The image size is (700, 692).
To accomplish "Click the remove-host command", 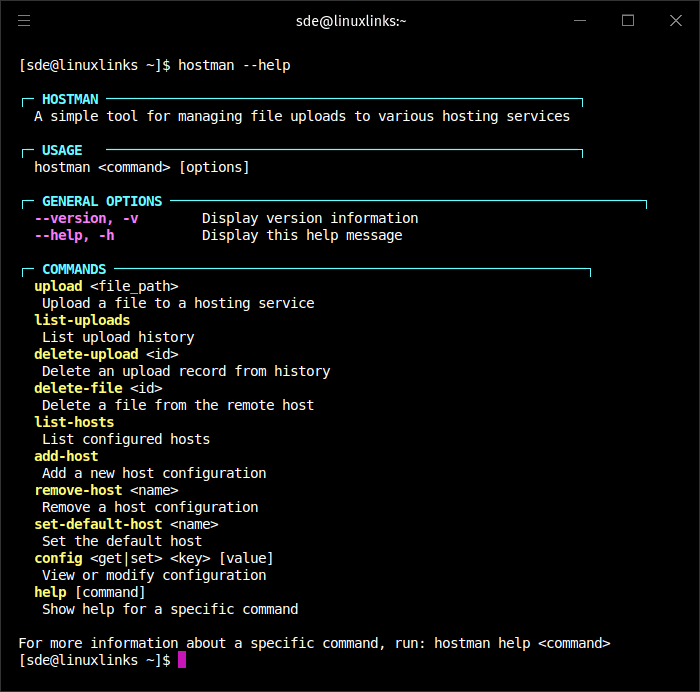I will [78, 490].
